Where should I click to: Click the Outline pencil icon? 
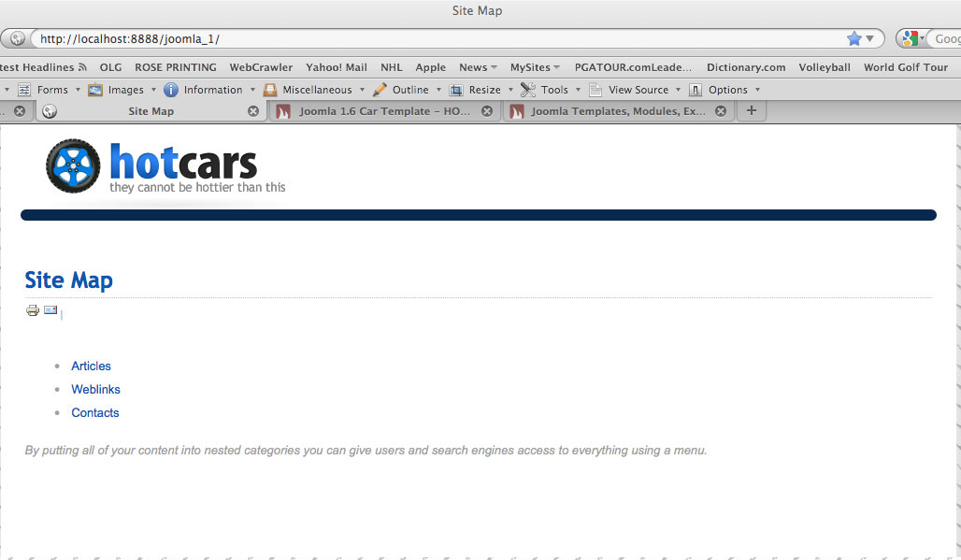[x=380, y=90]
